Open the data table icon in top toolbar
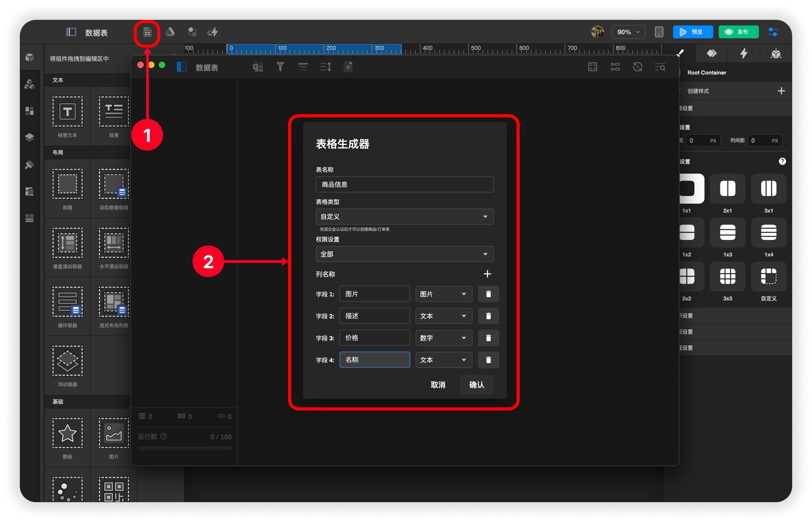This screenshot has width=812, height=522. [x=147, y=32]
